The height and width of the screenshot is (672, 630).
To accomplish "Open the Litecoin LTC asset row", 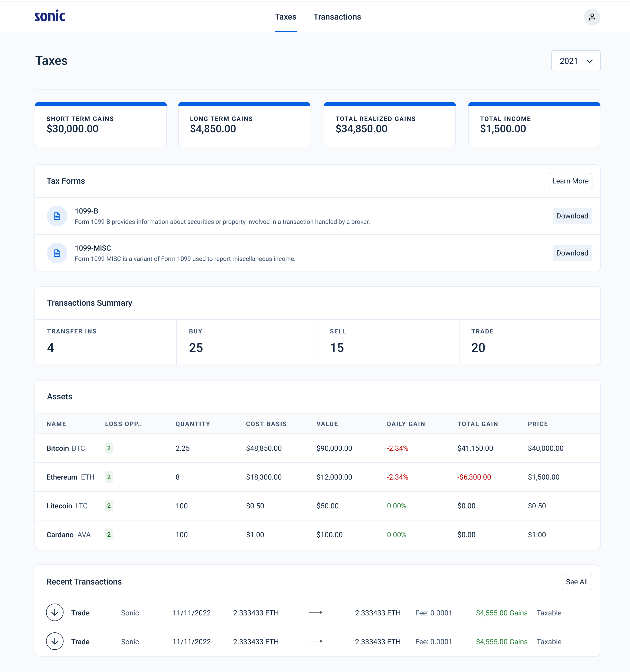I will pos(67,506).
